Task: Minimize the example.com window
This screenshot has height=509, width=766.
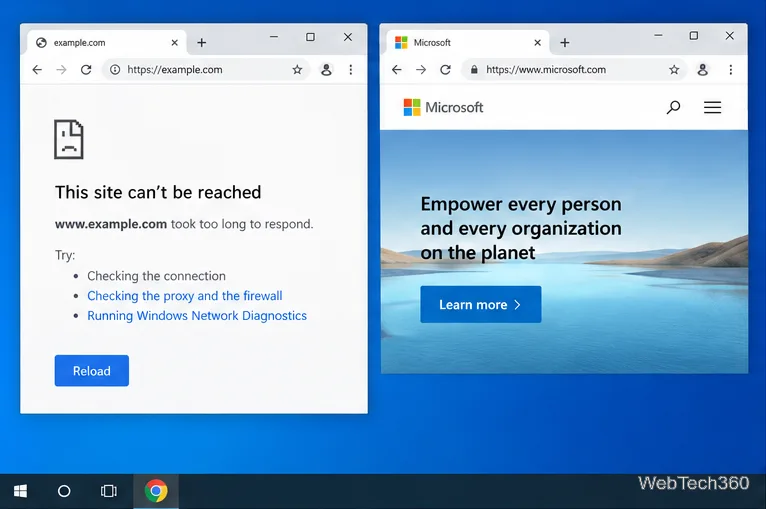Action: (x=274, y=37)
